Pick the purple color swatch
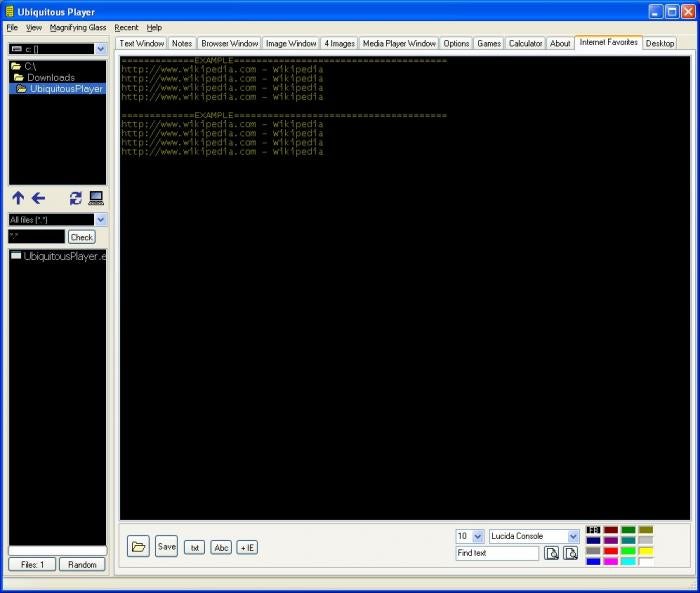The width and height of the screenshot is (700, 593). (x=611, y=541)
